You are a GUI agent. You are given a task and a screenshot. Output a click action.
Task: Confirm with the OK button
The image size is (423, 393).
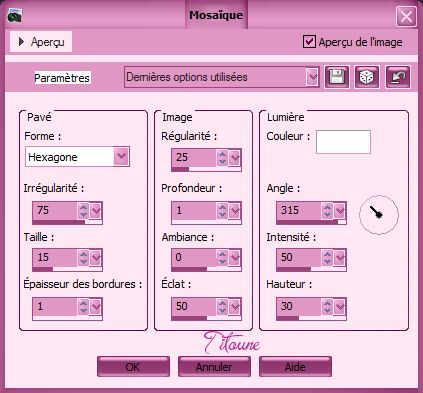[x=133, y=367]
